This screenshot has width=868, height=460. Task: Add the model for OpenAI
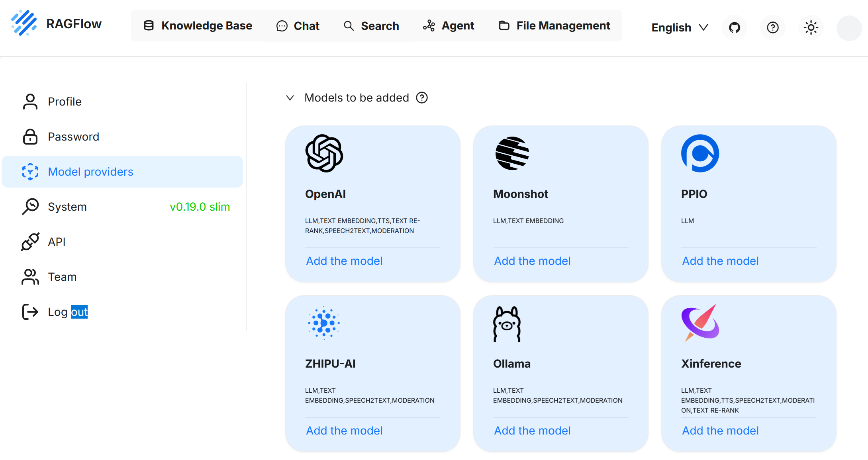(344, 261)
